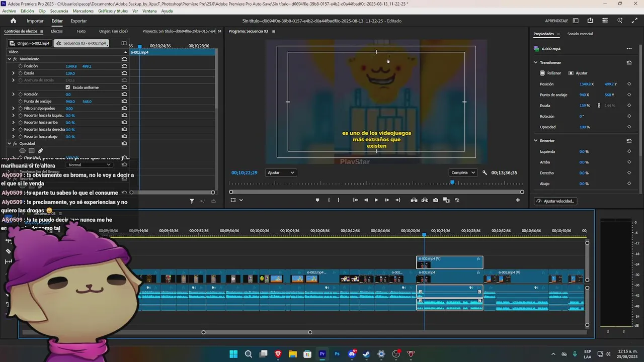The width and height of the screenshot is (644, 362).
Task: Toggle Punto de anclaje stopwatch
Action: (x=21, y=101)
